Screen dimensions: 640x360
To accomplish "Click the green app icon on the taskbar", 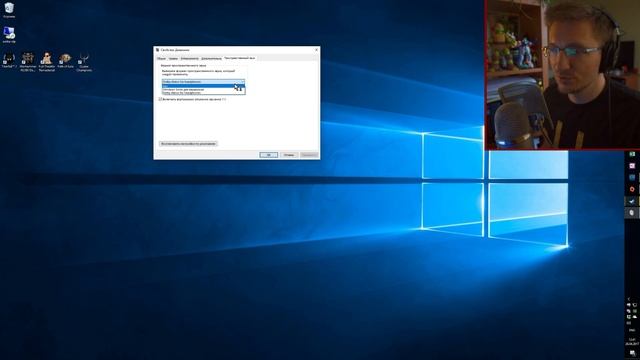I will tap(632, 154).
